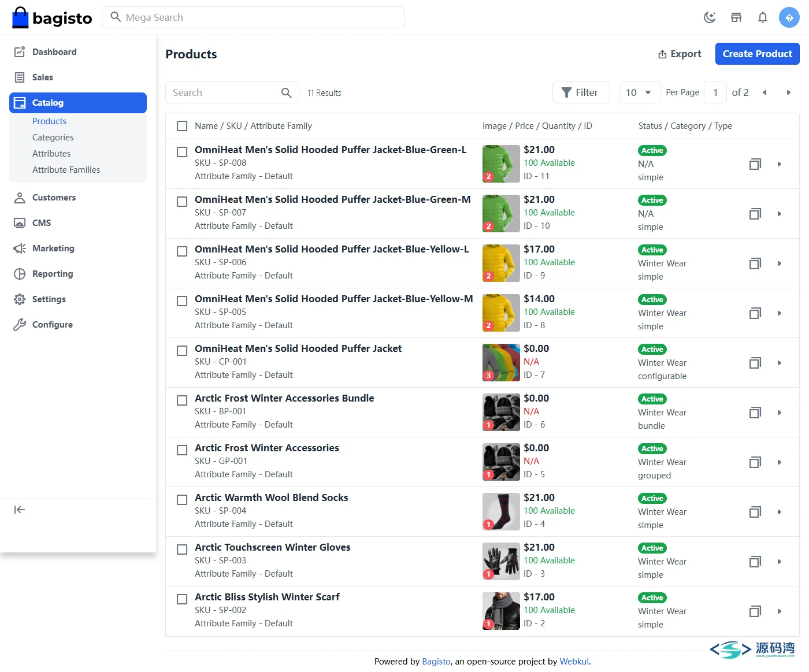Click the search magnifier in the Products search

click(287, 92)
